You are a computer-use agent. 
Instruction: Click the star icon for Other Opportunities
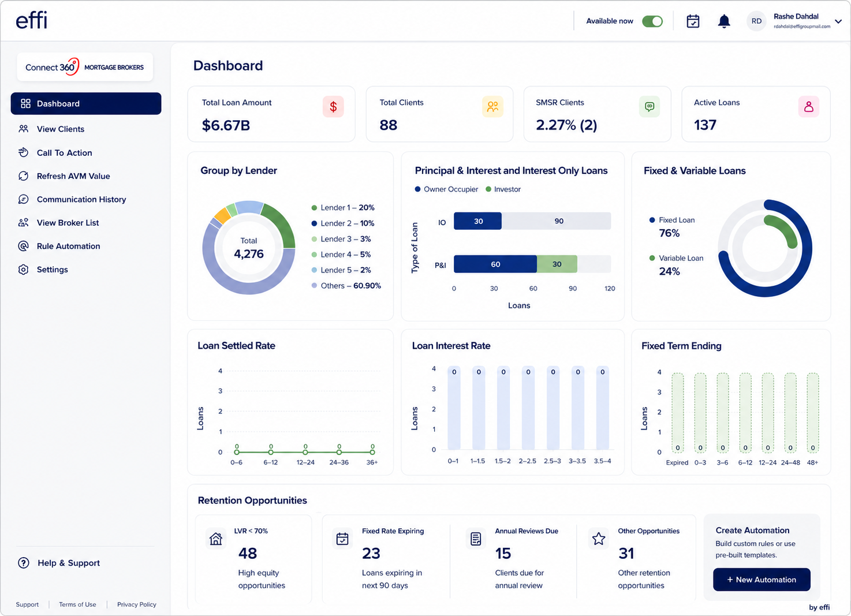click(599, 539)
